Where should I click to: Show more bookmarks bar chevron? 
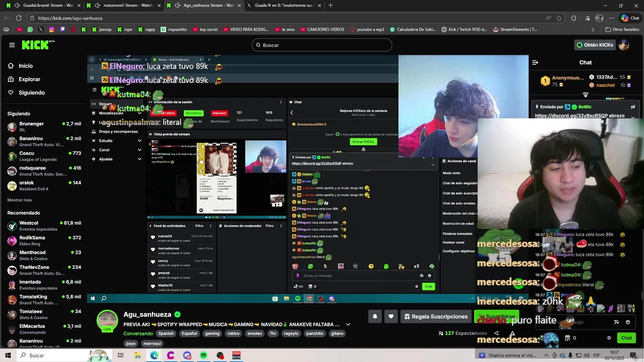[593, 30]
